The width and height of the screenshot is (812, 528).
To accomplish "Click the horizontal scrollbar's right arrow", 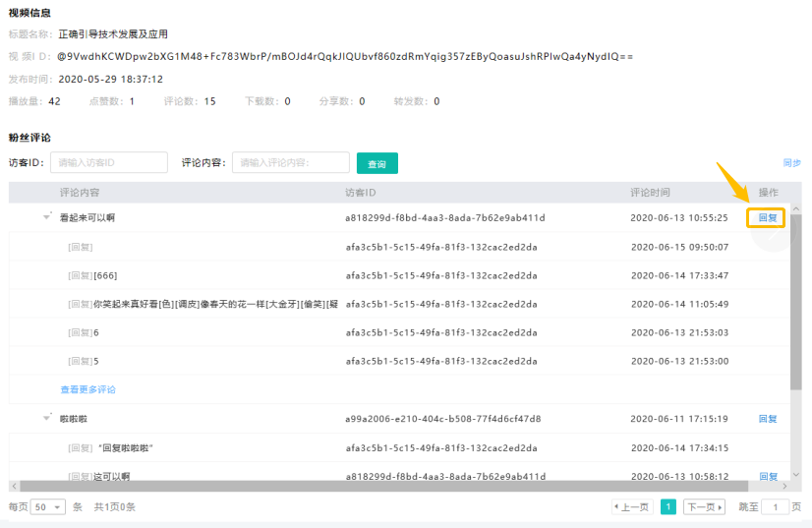I will 784,486.
